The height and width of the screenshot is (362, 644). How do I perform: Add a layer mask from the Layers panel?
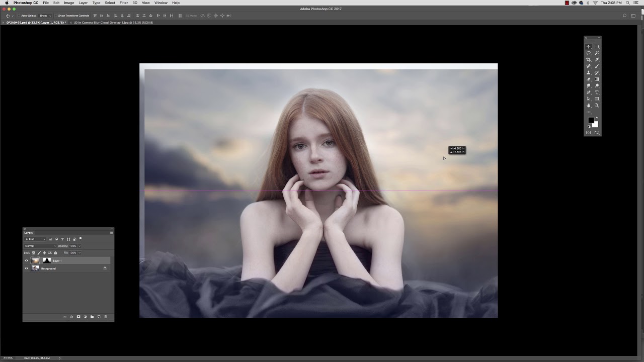(x=78, y=317)
